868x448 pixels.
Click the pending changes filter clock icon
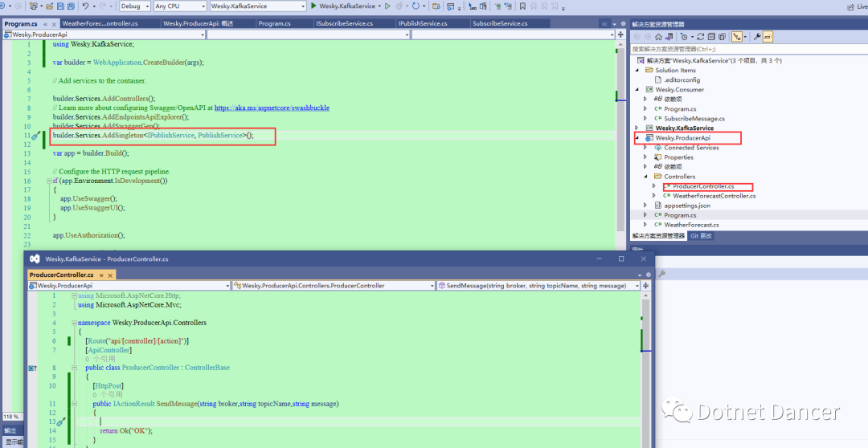tap(684, 36)
